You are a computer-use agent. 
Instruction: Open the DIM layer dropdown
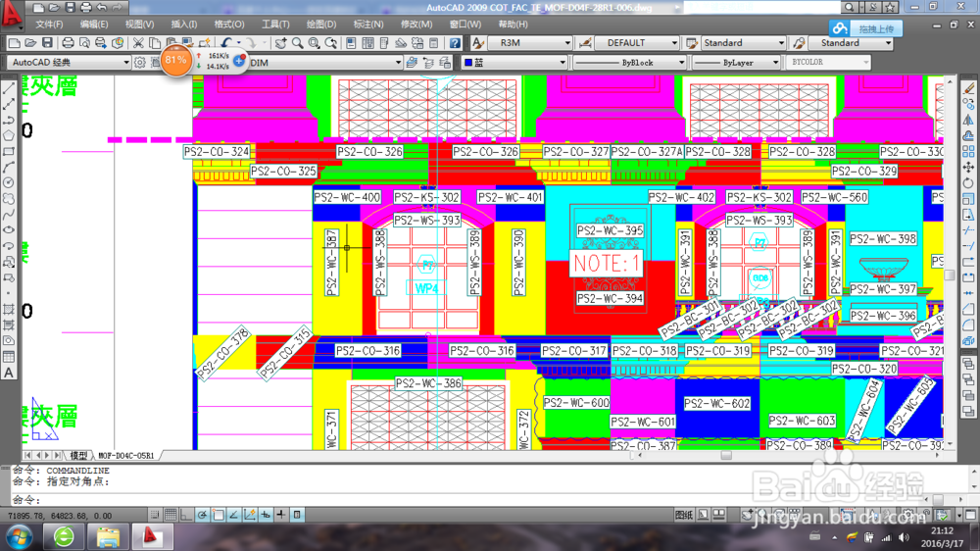coord(324,63)
